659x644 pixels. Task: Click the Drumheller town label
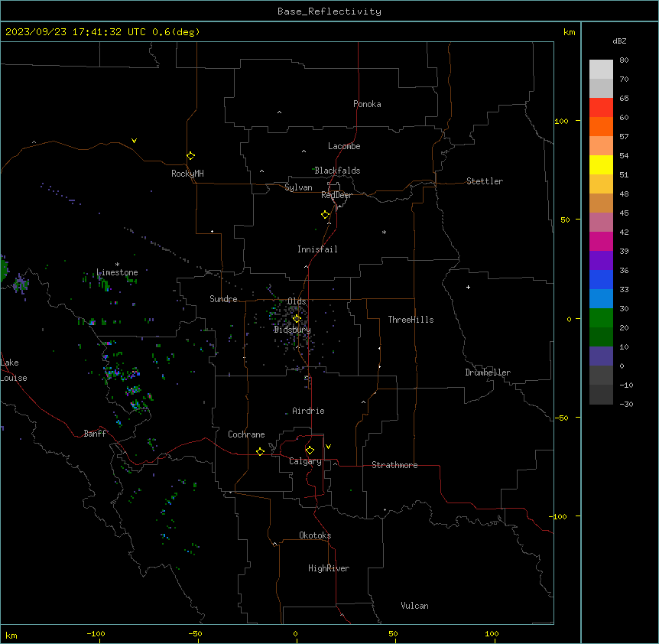[x=488, y=372]
